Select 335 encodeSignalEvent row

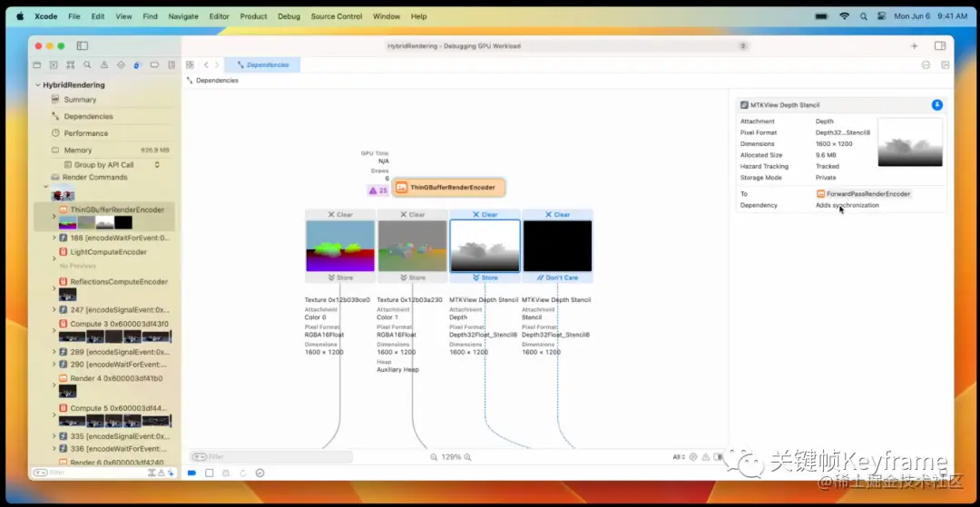click(113, 436)
